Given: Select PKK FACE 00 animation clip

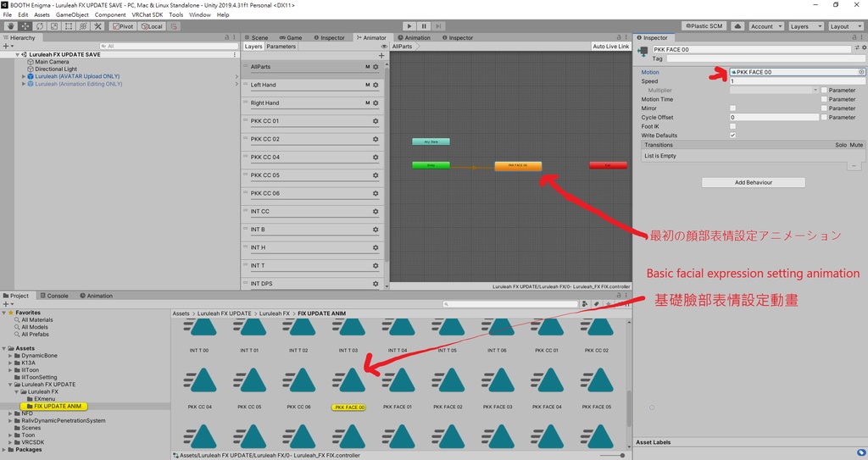Looking at the screenshot, I should [348, 387].
